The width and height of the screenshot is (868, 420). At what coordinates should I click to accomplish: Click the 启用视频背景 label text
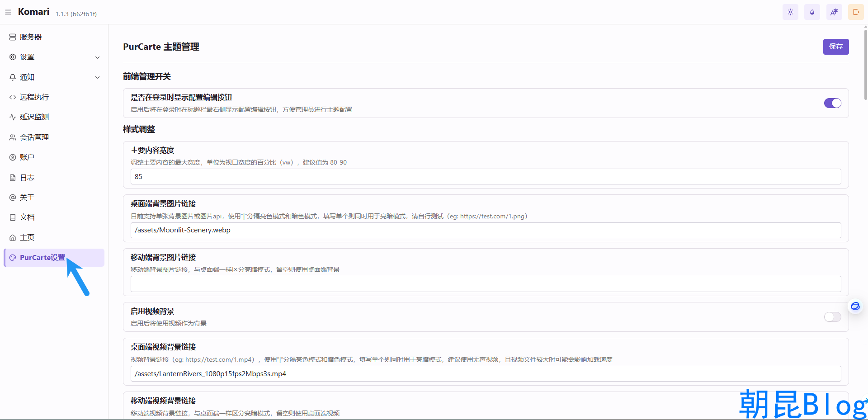click(x=152, y=311)
